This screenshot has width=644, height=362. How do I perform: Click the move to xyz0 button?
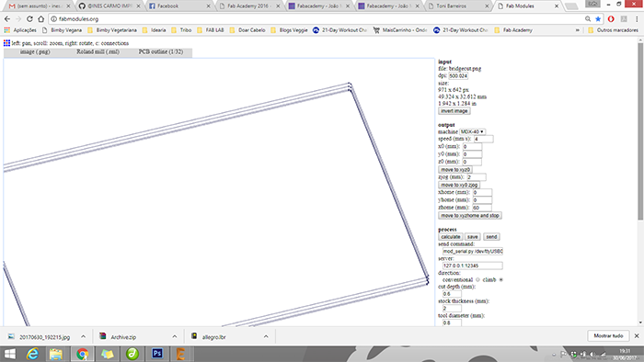click(455, 170)
